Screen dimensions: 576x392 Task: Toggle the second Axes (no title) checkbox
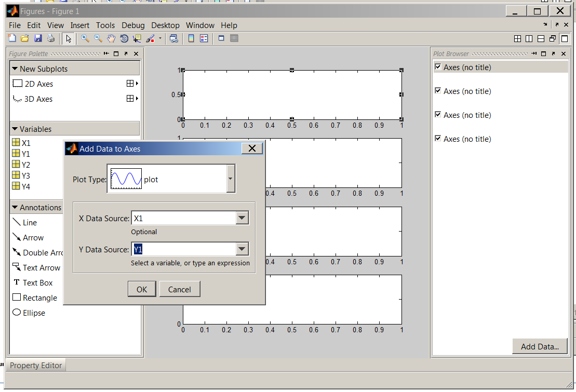click(436, 91)
